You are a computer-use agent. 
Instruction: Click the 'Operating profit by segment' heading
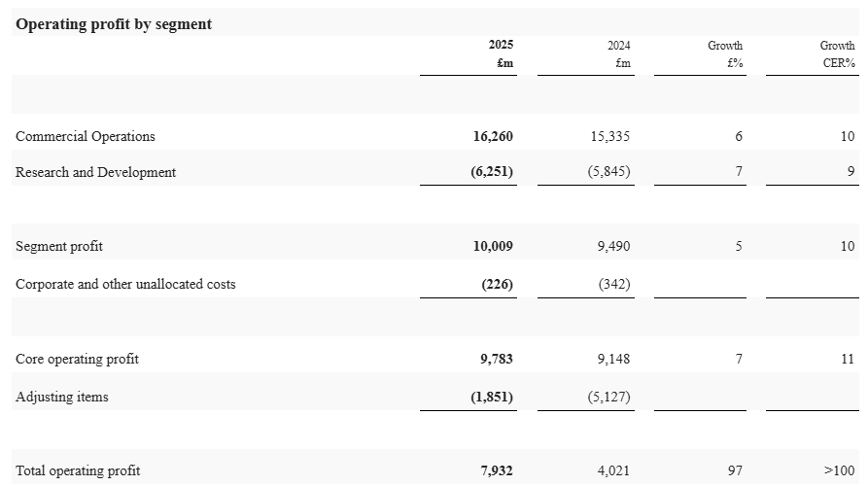(114, 24)
